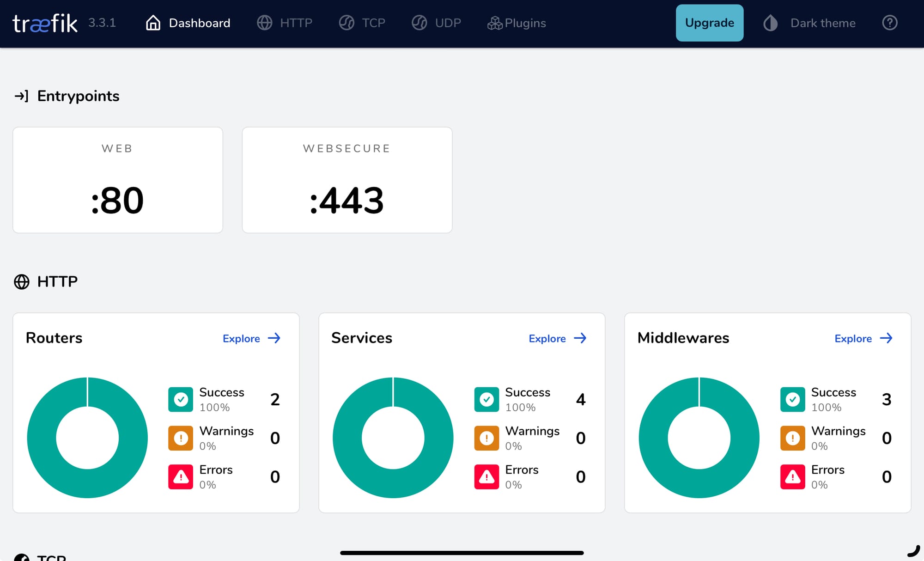Screen dimensions: 924x561
Task: Select the WEBSECURE :443 entrypoint card
Action: (347, 180)
